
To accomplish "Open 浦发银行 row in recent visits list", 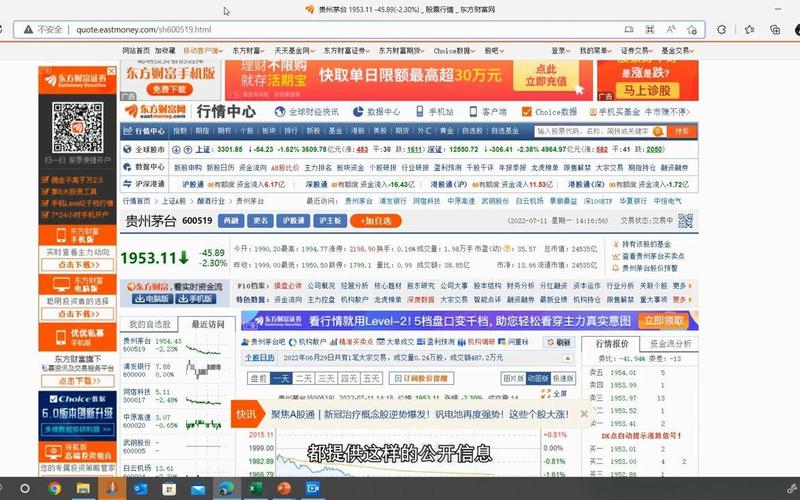I will pyautogui.click(x=177, y=370).
